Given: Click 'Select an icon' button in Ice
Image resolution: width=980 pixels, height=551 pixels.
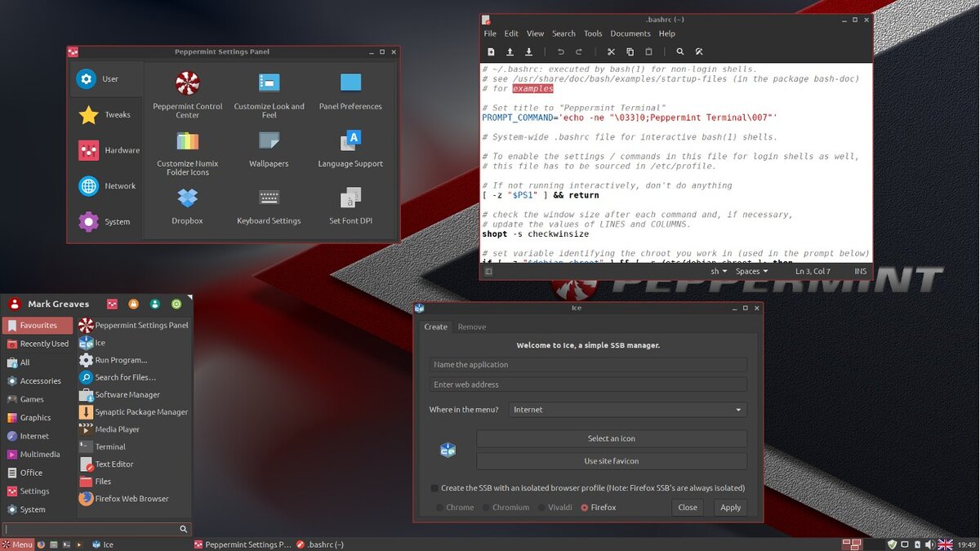Looking at the screenshot, I should tap(612, 438).
